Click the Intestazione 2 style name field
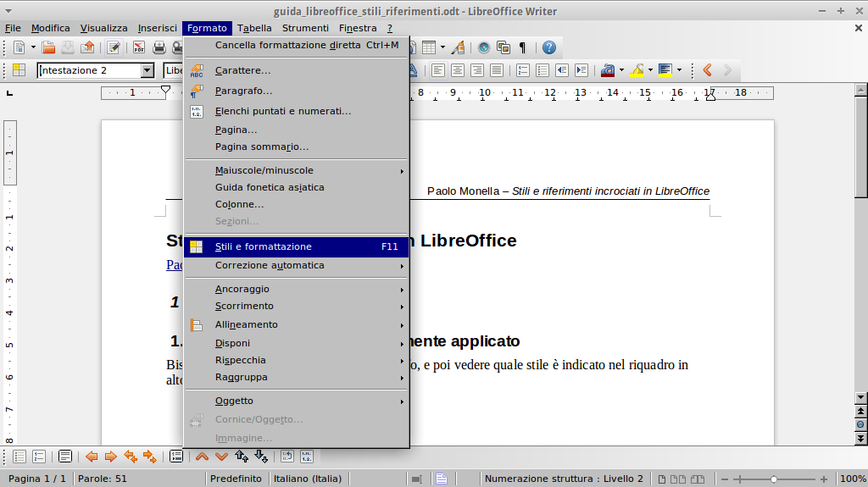The image size is (868, 487). point(89,70)
